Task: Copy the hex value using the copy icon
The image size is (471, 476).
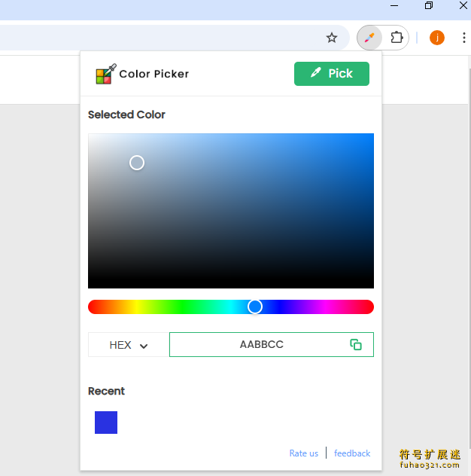Action: coord(356,344)
